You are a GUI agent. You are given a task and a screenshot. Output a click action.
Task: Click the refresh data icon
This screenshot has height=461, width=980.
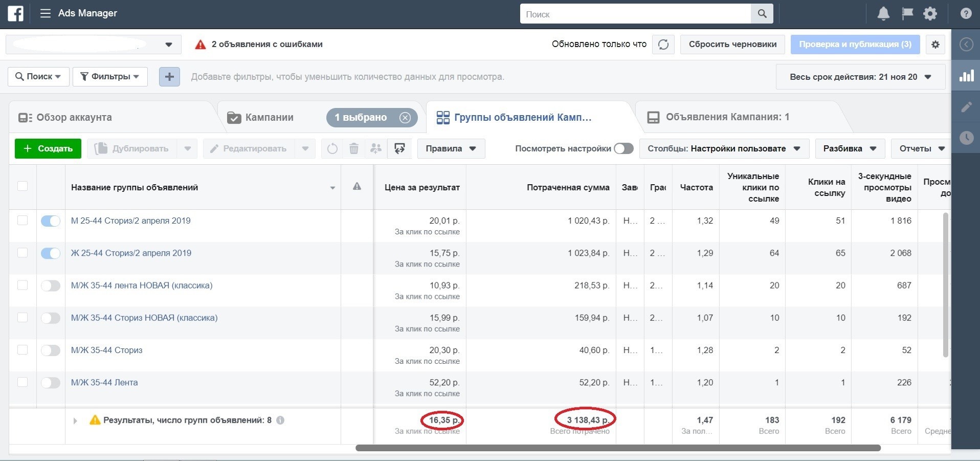[x=663, y=45]
